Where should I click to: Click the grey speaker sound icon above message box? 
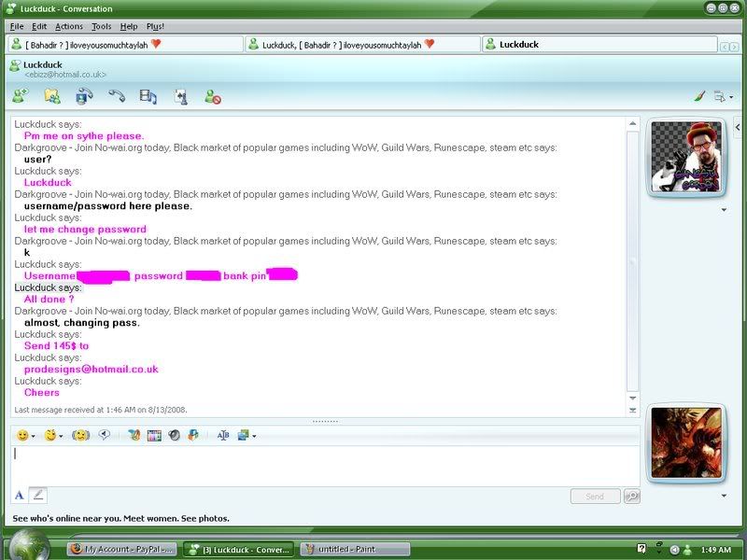pyautogui.click(x=175, y=435)
